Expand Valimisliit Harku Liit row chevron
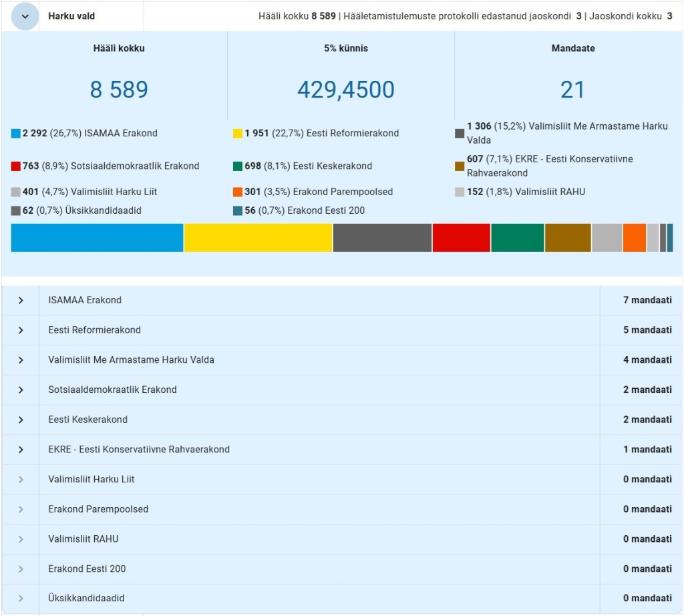 click(x=21, y=480)
